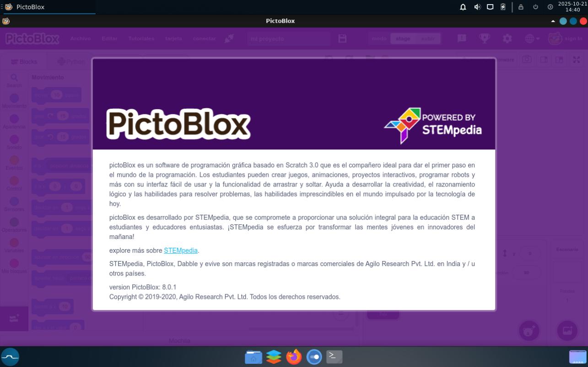Click the add extension button at bottom-left
The image size is (588, 367).
[14, 318]
